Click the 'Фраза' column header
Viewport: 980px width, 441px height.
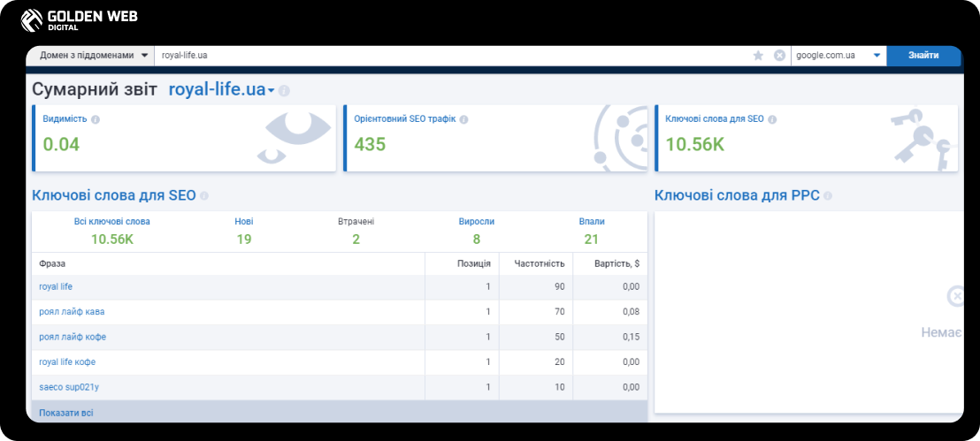pyautogui.click(x=52, y=264)
